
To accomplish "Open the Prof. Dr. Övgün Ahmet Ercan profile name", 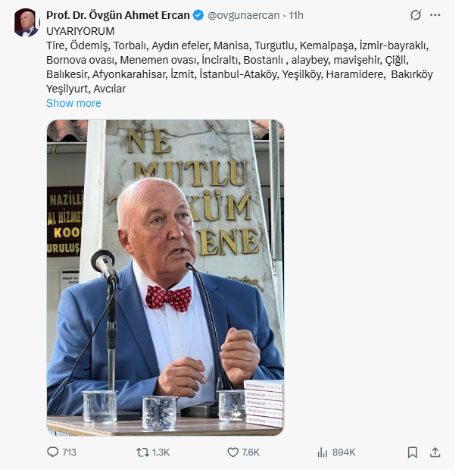I will 117,15.
